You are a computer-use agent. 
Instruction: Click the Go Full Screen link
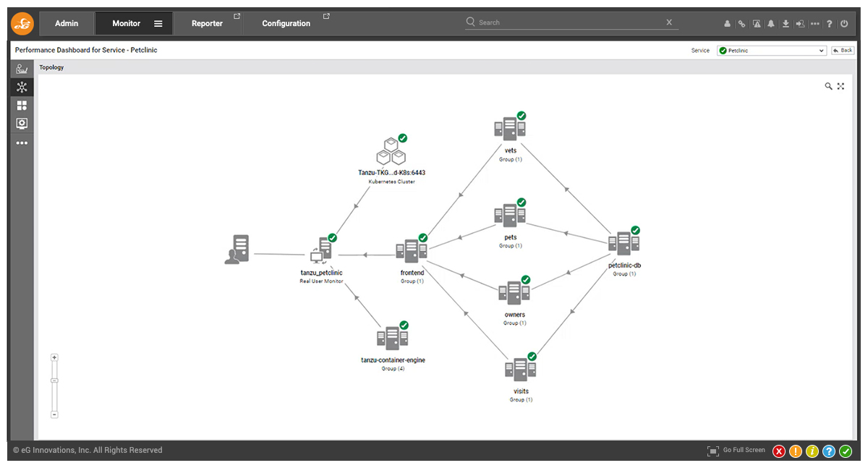pyautogui.click(x=744, y=450)
